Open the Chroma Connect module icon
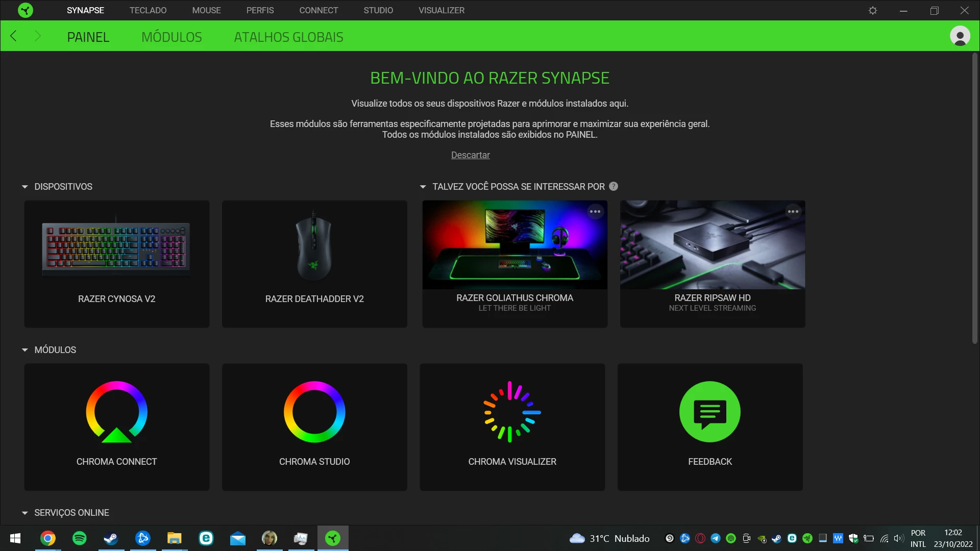980x551 pixels. pos(116,412)
